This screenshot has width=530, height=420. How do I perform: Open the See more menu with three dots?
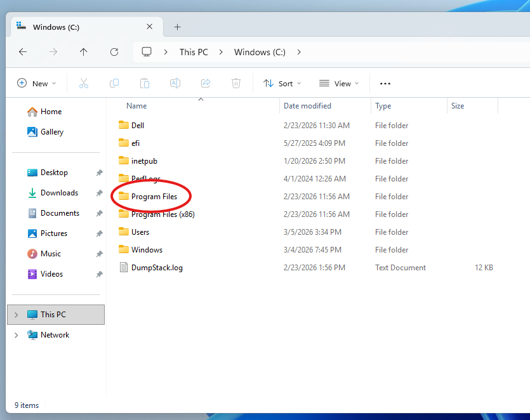pyautogui.click(x=385, y=82)
